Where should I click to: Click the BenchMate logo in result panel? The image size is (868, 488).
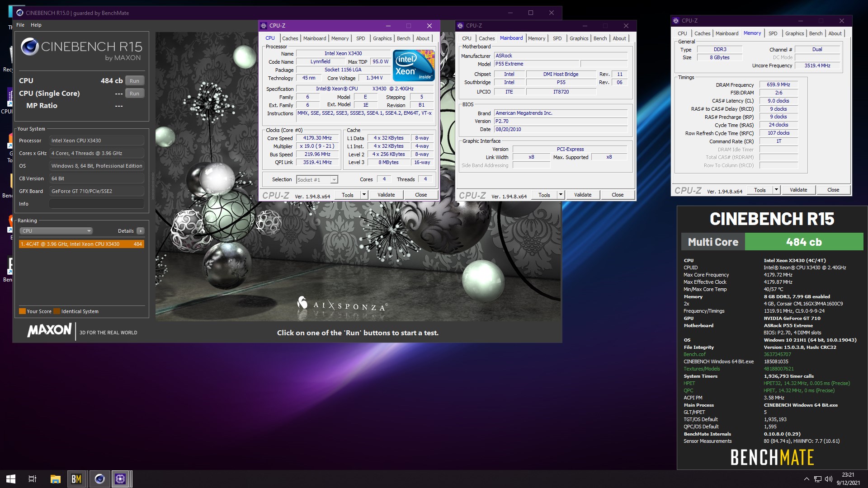click(x=772, y=457)
